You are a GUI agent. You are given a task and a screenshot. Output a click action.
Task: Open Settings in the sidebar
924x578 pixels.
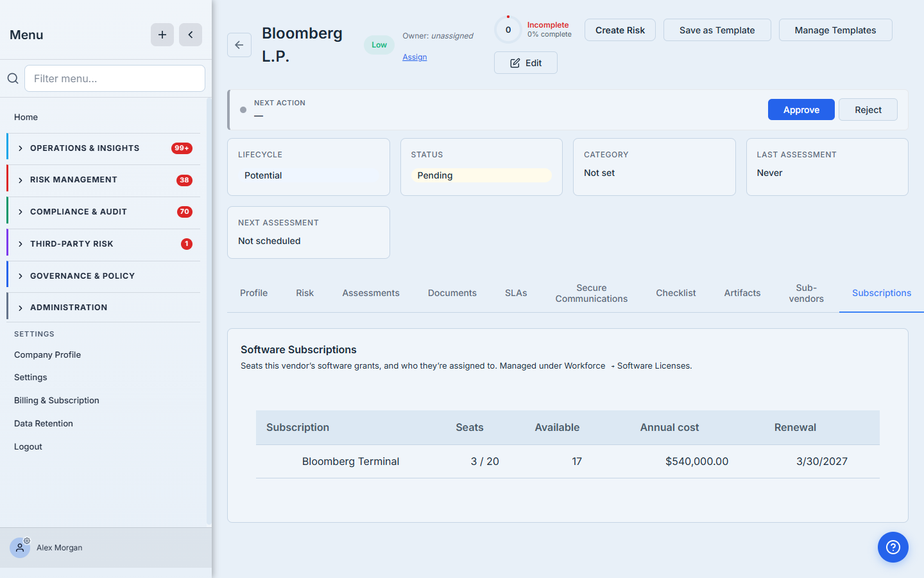point(31,377)
